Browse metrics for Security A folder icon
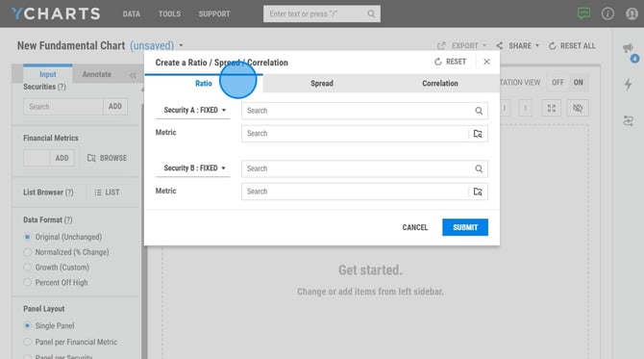The image size is (644, 359). point(478,134)
